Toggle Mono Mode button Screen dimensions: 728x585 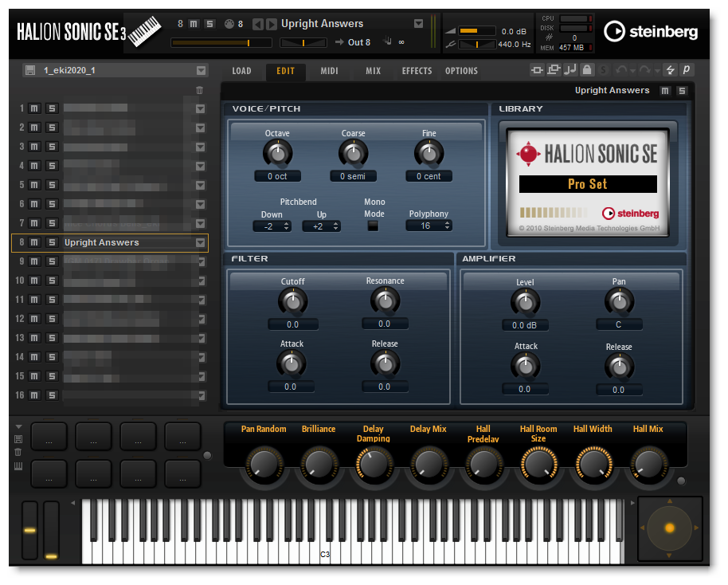[x=373, y=226]
